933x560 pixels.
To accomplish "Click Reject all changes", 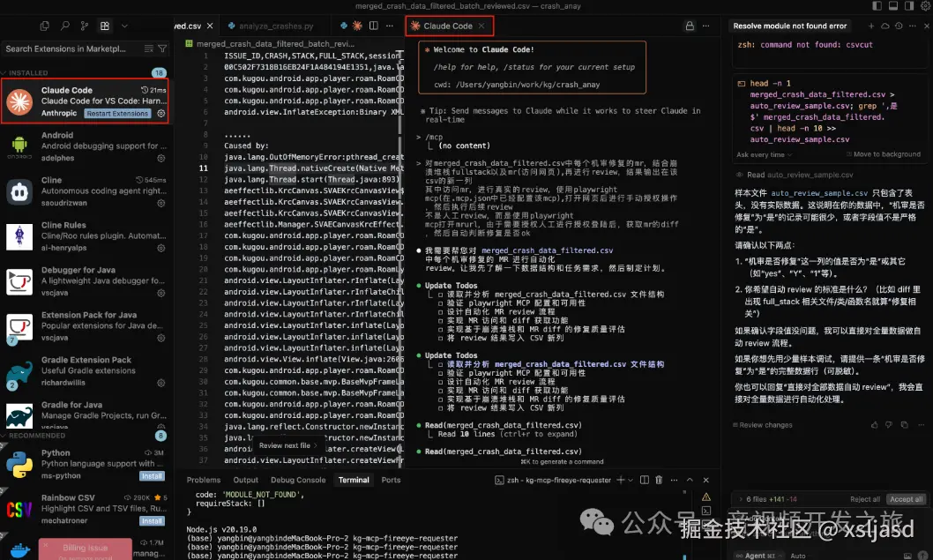I will click(864, 499).
